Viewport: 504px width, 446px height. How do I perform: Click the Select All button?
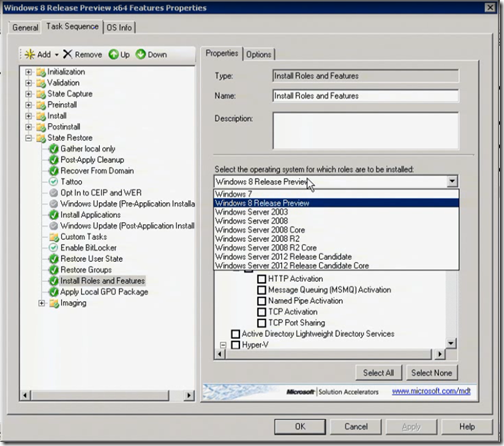click(379, 373)
